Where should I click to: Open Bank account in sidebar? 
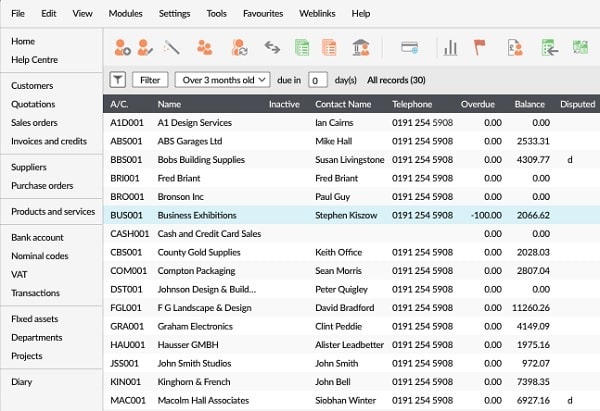[38, 238]
